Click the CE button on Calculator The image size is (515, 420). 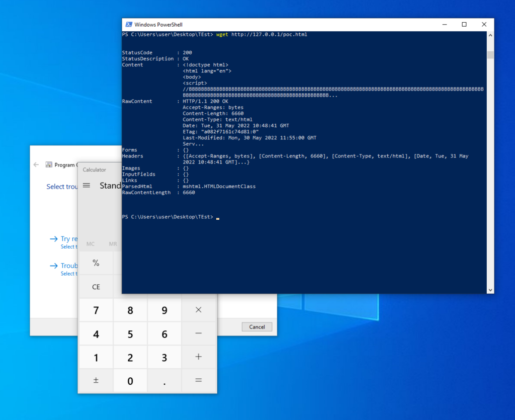tap(96, 287)
